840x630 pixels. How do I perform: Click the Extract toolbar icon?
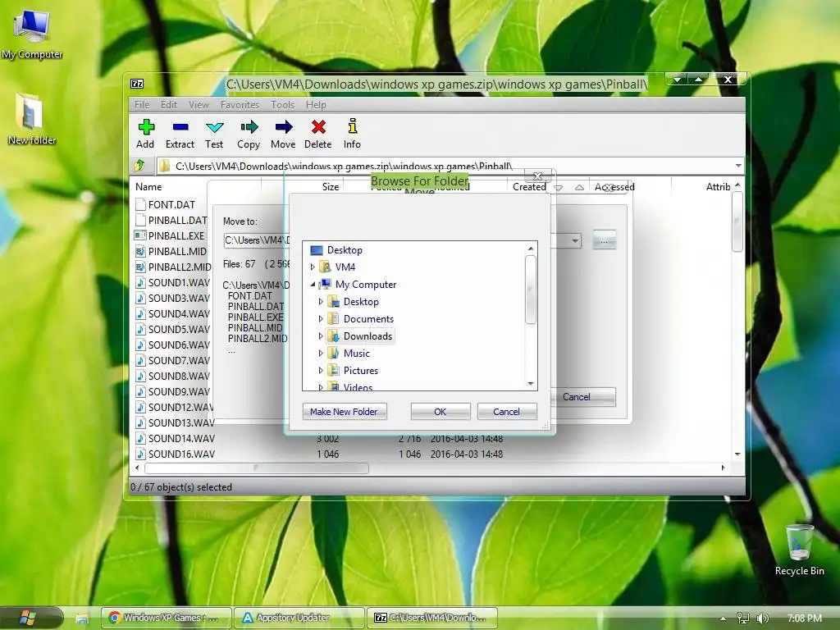180,127
